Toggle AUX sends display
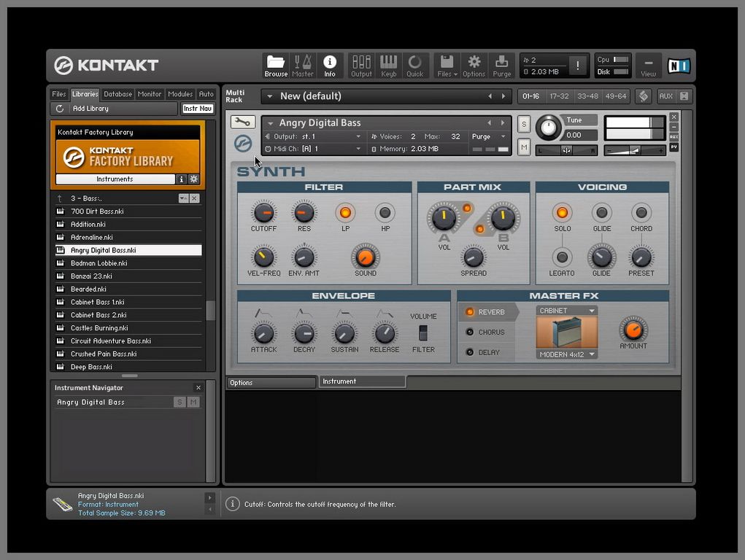Image resolution: width=745 pixels, height=560 pixels. click(x=665, y=96)
